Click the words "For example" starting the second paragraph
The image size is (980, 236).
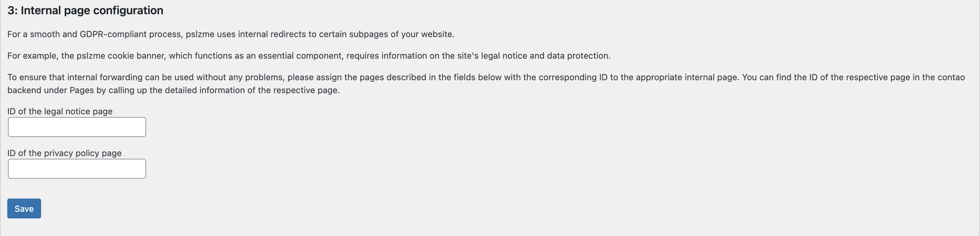tap(32, 56)
